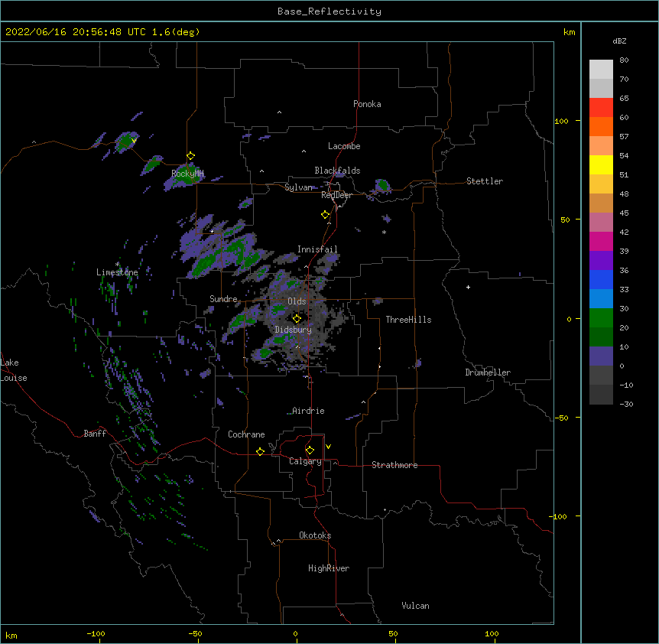Viewport: 659px width, 644px height.
Task: Click the yellow diamond marker near RockyMH
Action: 191,156
